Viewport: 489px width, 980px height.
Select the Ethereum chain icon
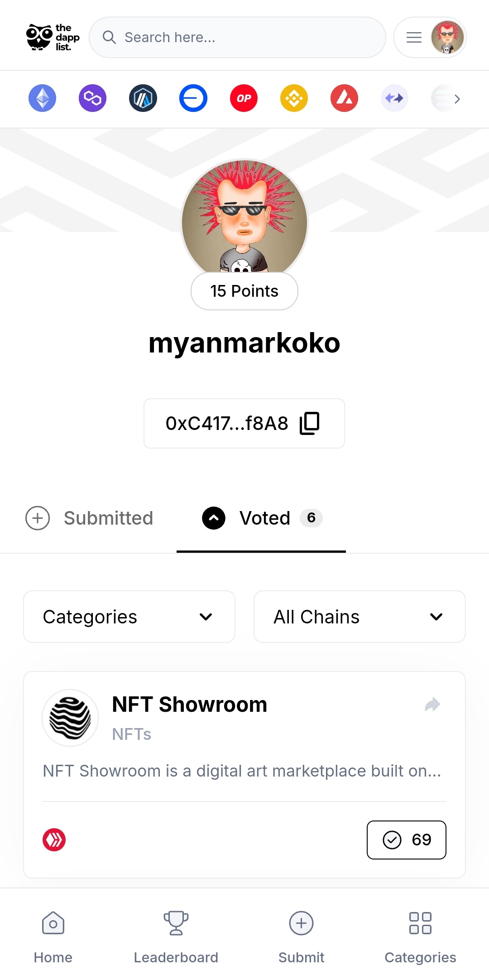(x=42, y=98)
